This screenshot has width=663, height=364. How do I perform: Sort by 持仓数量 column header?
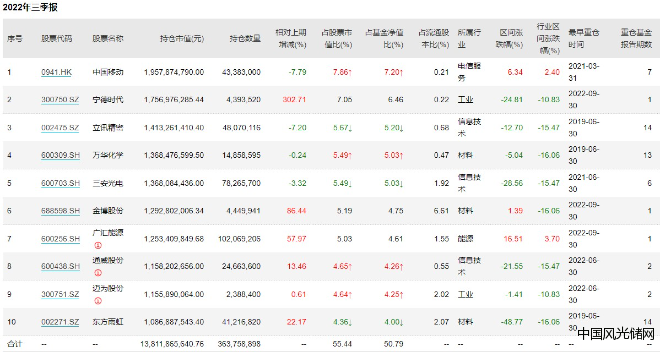pos(245,39)
